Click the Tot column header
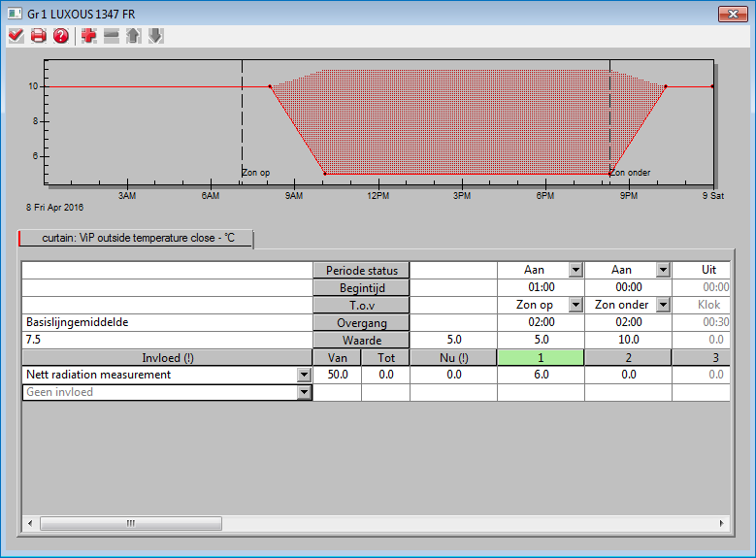This screenshot has width=756, height=558. click(x=385, y=357)
